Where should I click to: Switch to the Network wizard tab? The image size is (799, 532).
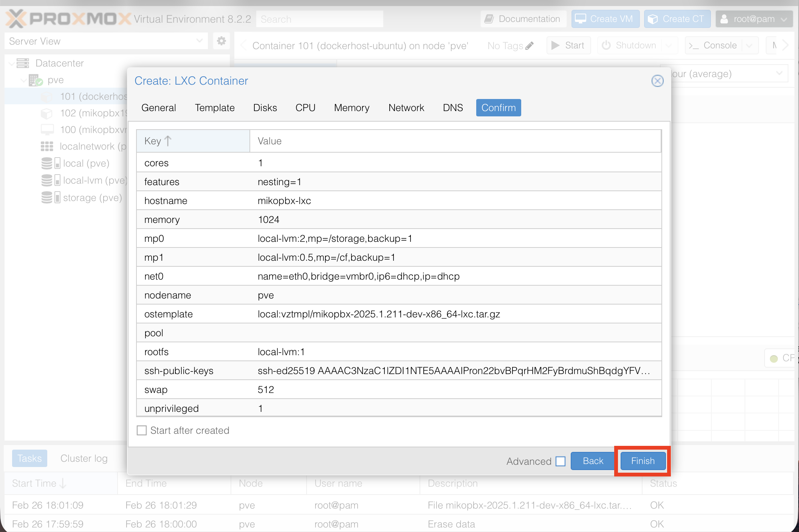406,108
